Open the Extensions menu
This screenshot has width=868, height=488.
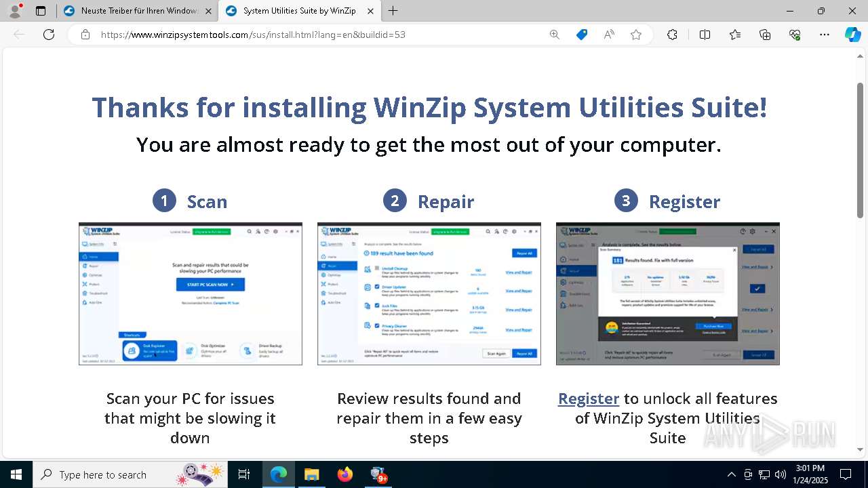672,35
